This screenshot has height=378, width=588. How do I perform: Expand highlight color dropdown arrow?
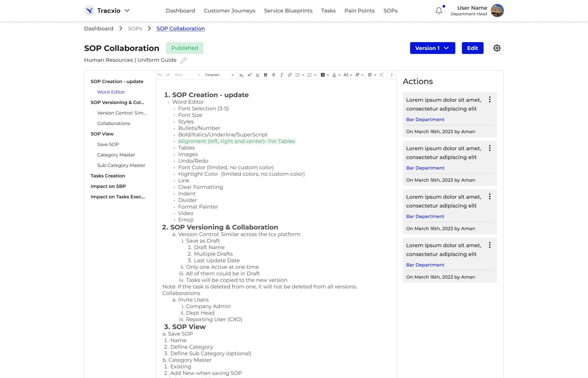click(328, 75)
